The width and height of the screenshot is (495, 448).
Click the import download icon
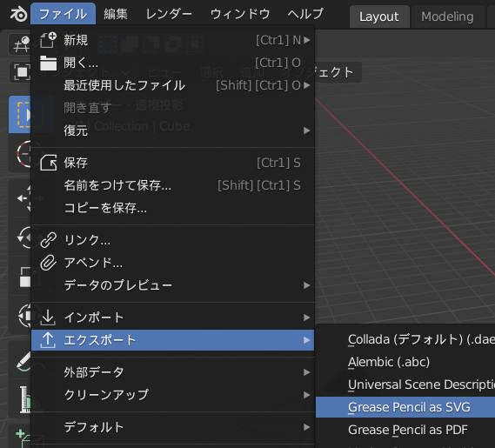[x=48, y=318]
